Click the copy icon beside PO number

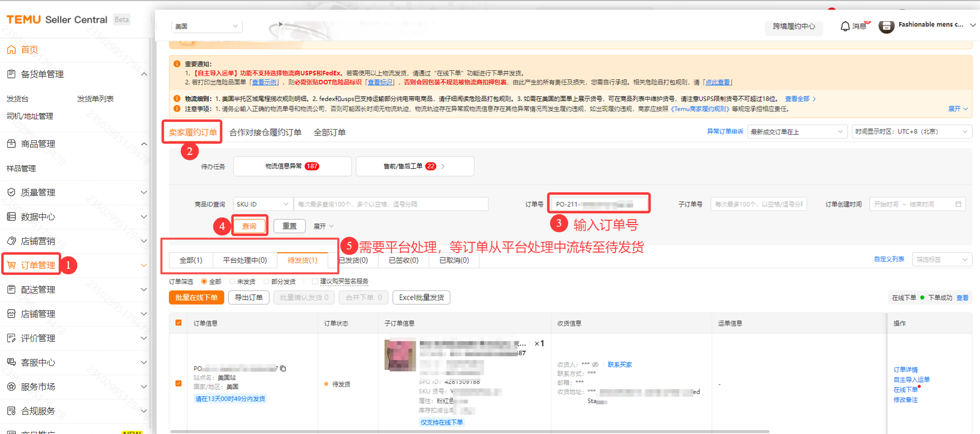283,368
